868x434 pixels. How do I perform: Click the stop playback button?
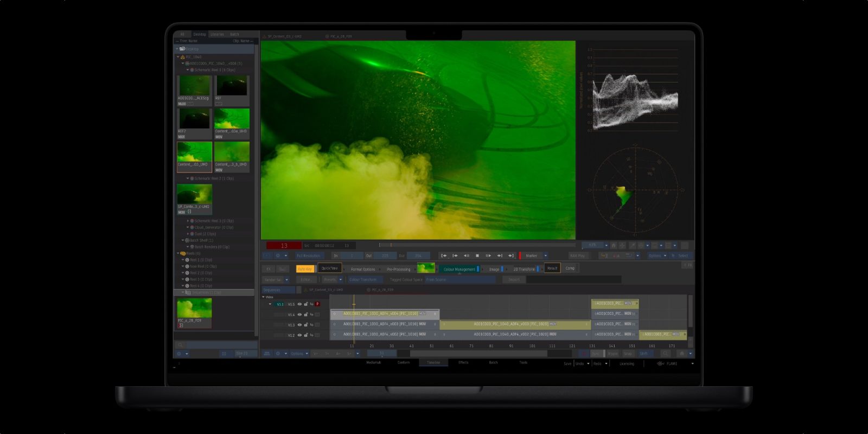[477, 256]
